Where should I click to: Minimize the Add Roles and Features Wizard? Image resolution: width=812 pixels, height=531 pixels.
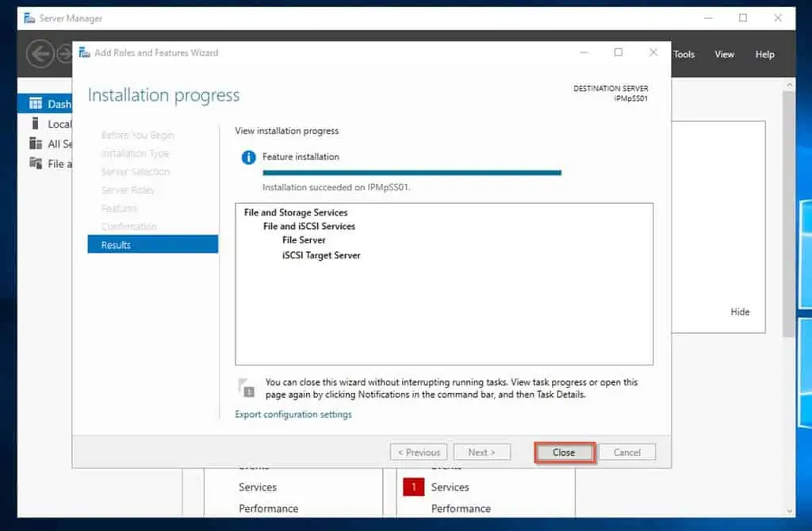(584, 52)
